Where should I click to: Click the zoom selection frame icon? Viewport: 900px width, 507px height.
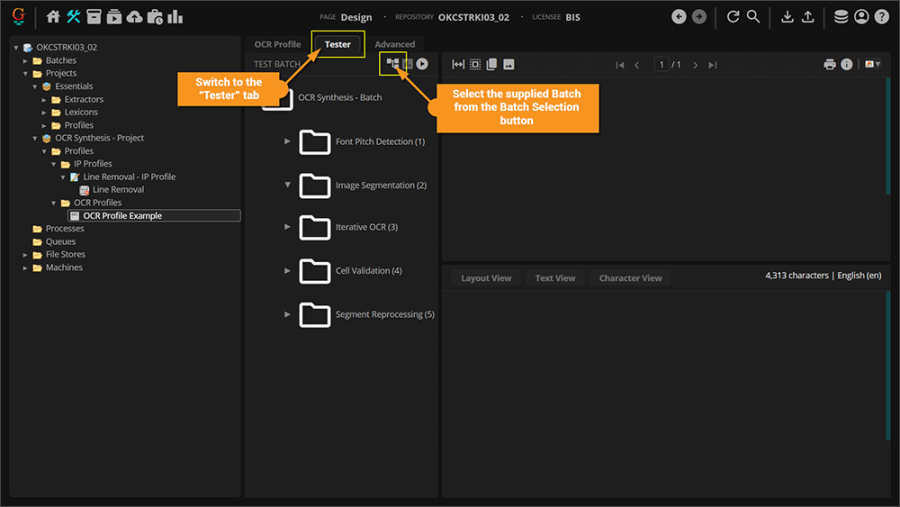click(475, 64)
